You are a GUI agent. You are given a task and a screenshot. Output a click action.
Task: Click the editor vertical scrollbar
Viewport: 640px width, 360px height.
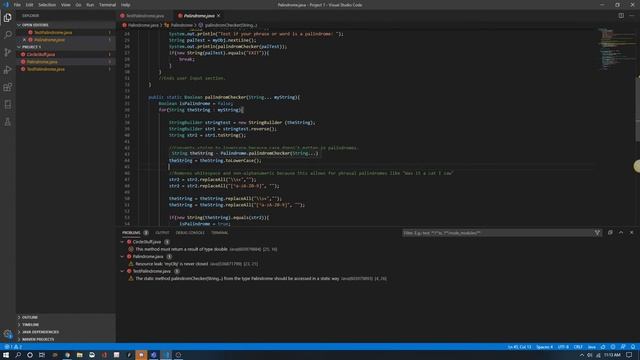(x=638, y=110)
